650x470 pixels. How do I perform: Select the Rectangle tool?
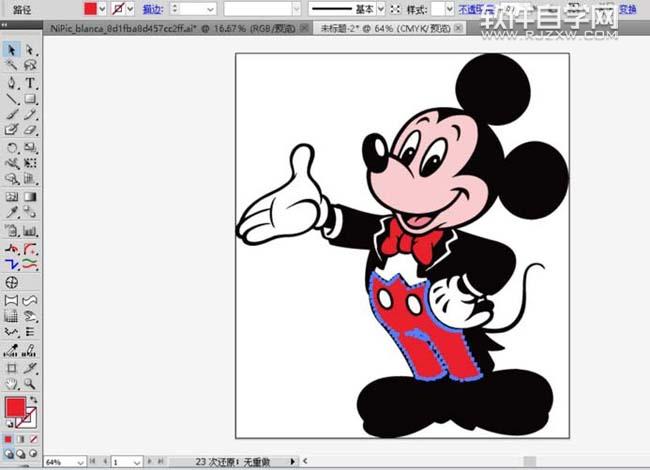click(30, 99)
